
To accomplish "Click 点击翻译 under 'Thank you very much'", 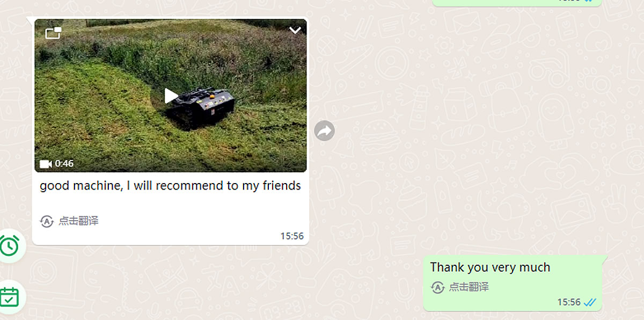I will tap(469, 287).
